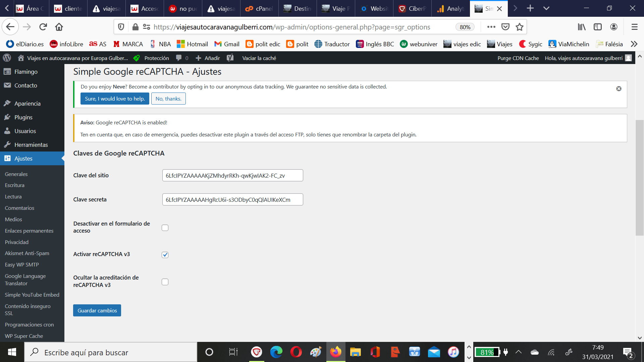Image resolution: width=644 pixels, height=362 pixels.
Task: Click the Clave del sitio input field
Action: click(232, 175)
